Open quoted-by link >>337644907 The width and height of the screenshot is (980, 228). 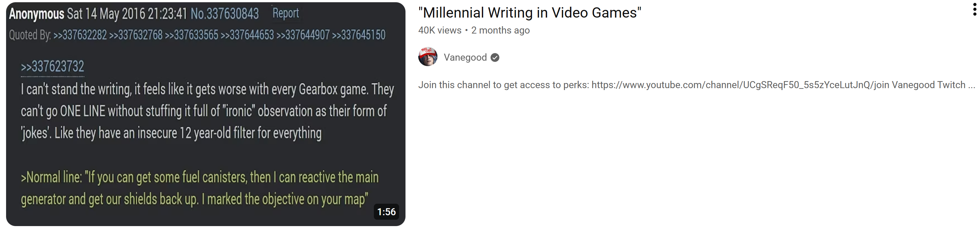point(303,35)
